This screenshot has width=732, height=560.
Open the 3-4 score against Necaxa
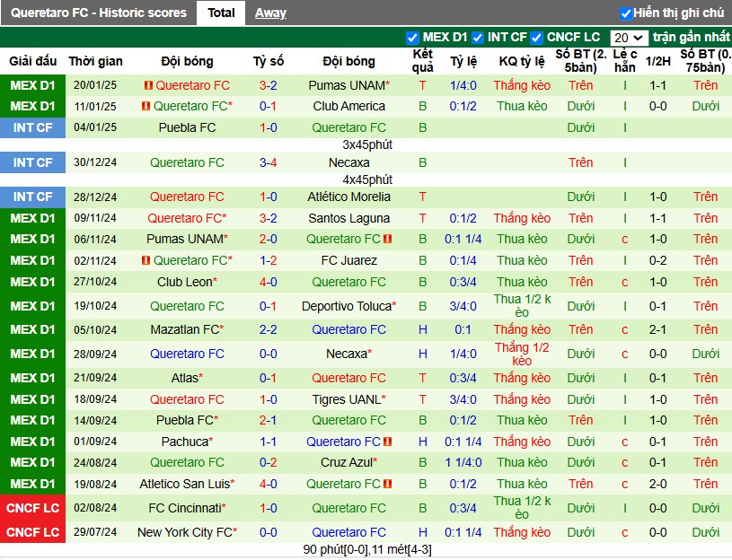tap(269, 162)
